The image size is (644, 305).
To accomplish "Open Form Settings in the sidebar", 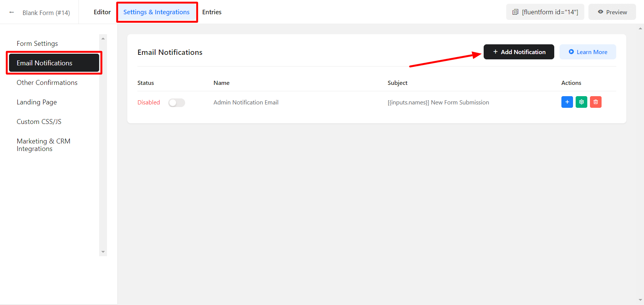I will click(x=37, y=44).
